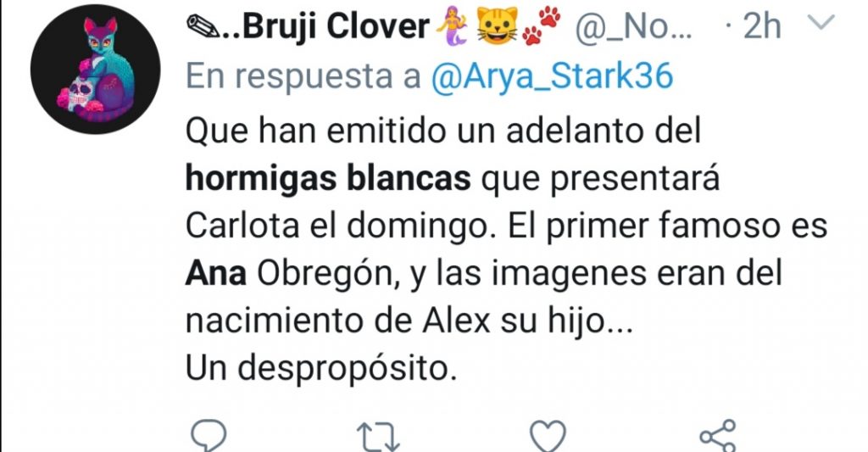Select the bold word Ana
This screenshot has width=868, height=452.
point(216,273)
